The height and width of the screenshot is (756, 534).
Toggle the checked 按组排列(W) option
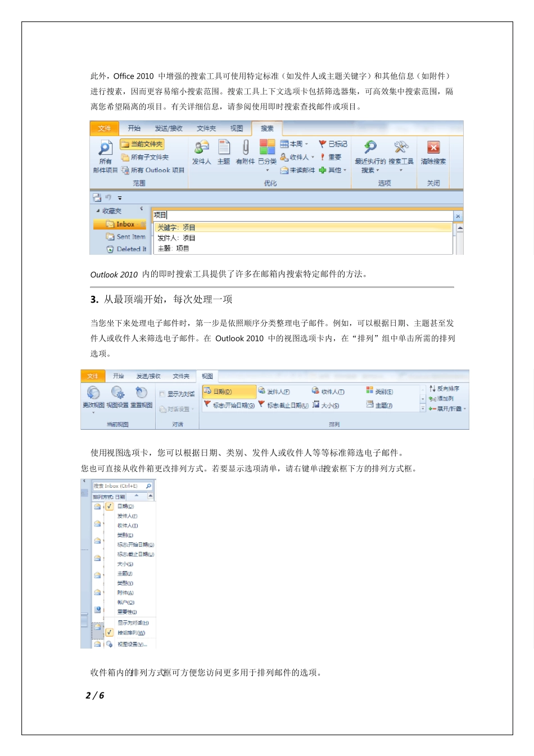110,632
